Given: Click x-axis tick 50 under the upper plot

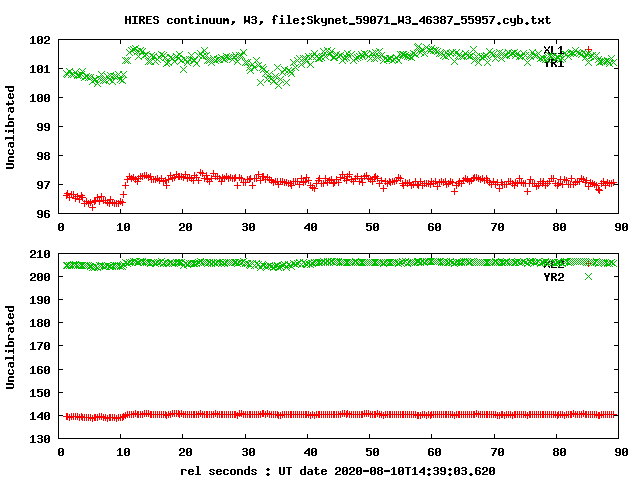Looking at the screenshot, I should coord(372,227).
